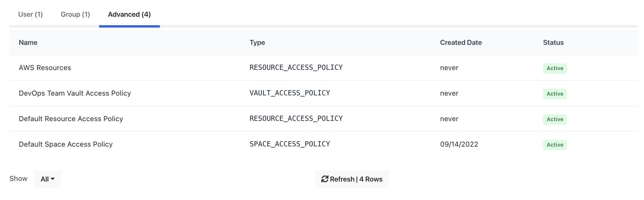The image size is (644, 200).
Task: Switch to the Group (1) tab
Action: point(75,14)
